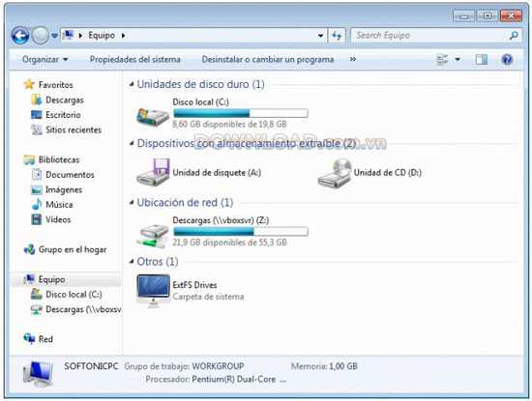
Task: Click '8,60 GB disponibles de 19,8 GB' text
Action: pos(229,124)
